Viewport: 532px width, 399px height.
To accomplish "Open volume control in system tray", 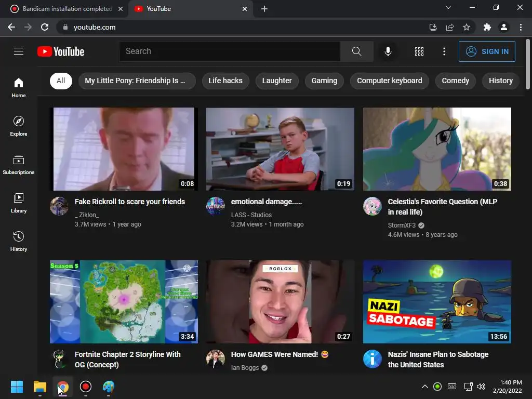I will [x=481, y=387].
